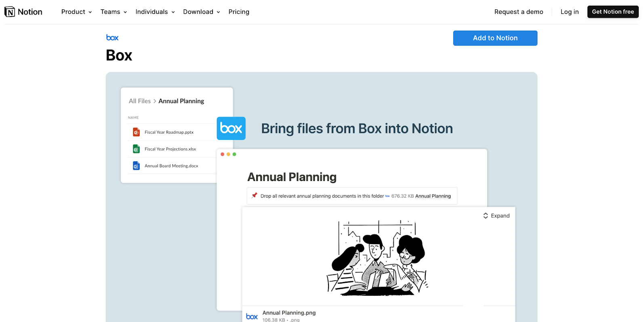The width and height of the screenshot is (644, 322).
Task: Open the Product dropdown menu
Action: tap(76, 12)
